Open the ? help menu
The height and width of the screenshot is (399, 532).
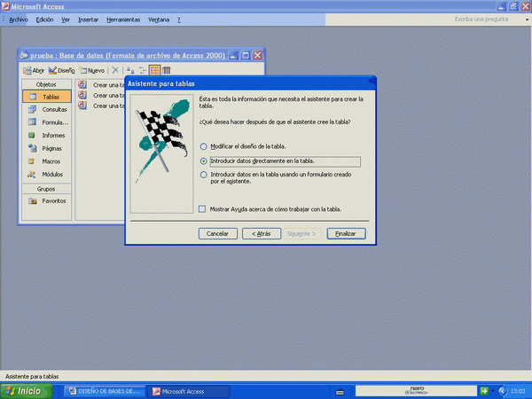[x=179, y=20]
